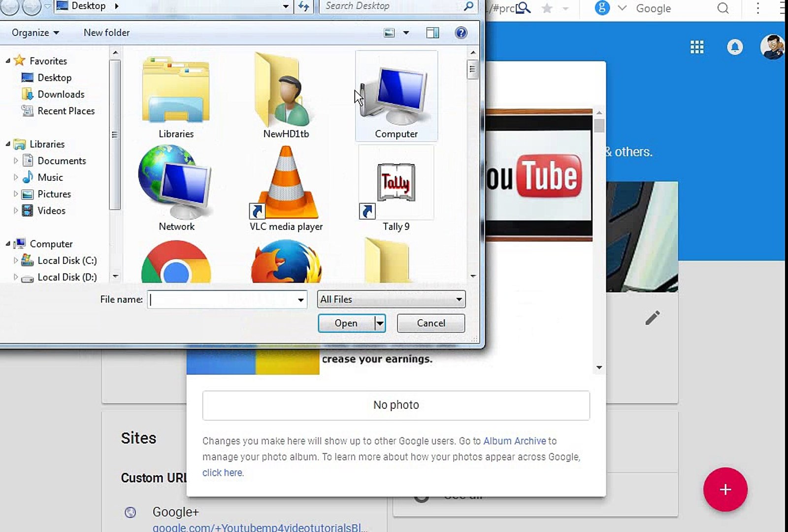This screenshot has height=532, width=788.
Task: Expand the Documents library node
Action: pyautogui.click(x=16, y=161)
